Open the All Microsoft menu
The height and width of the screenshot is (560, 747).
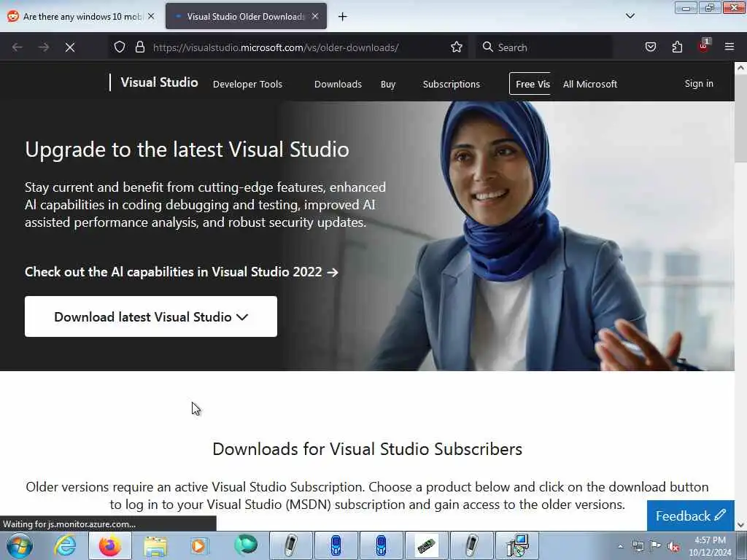(x=589, y=85)
